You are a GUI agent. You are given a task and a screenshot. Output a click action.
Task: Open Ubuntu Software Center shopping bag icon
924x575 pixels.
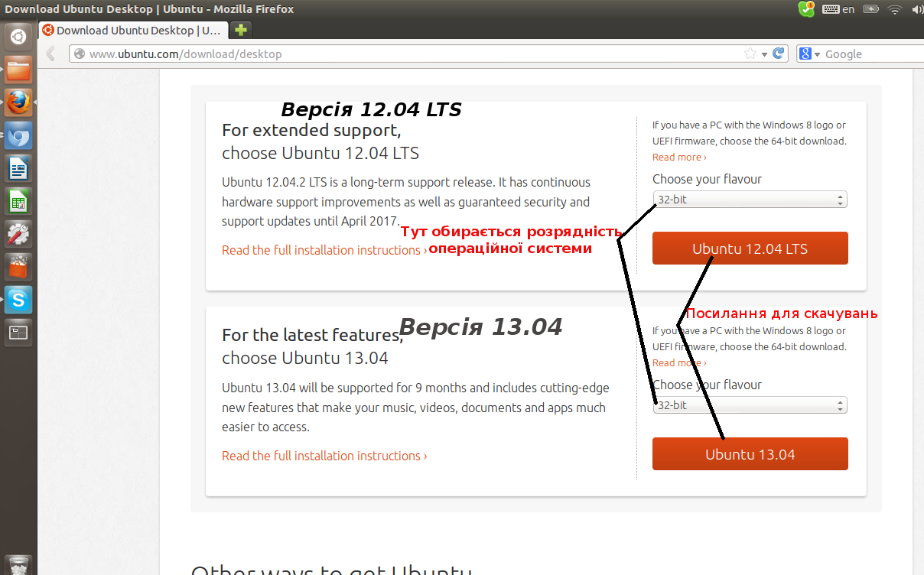coord(18,267)
